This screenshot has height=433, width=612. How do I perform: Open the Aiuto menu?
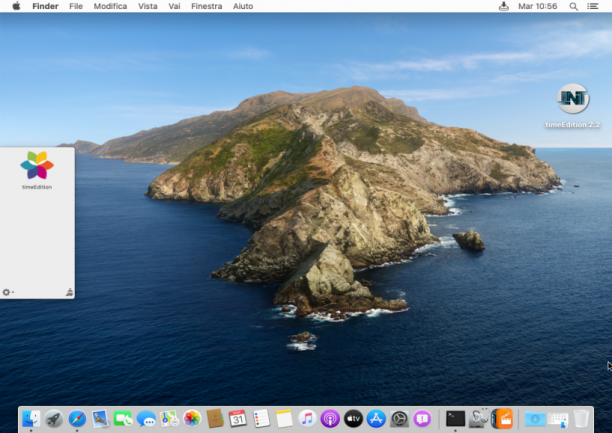click(x=243, y=6)
